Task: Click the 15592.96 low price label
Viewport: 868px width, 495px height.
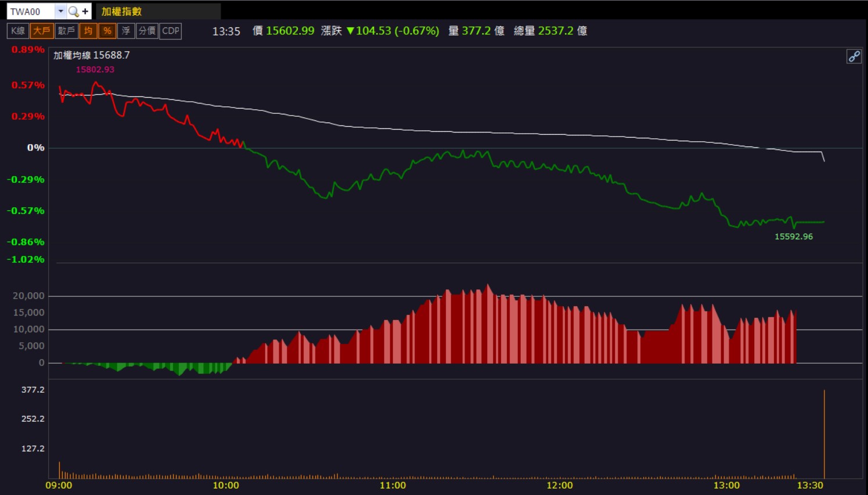Action: click(794, 236)
